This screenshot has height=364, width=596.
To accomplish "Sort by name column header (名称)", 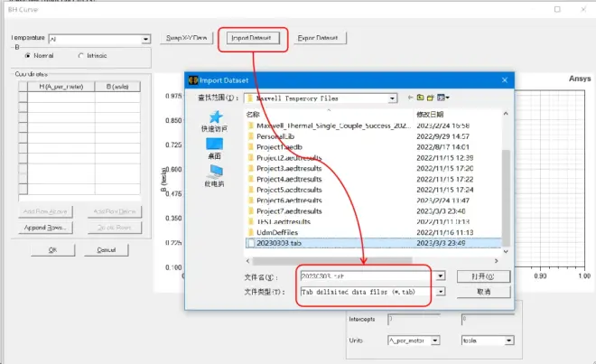I will coord(253,114).
